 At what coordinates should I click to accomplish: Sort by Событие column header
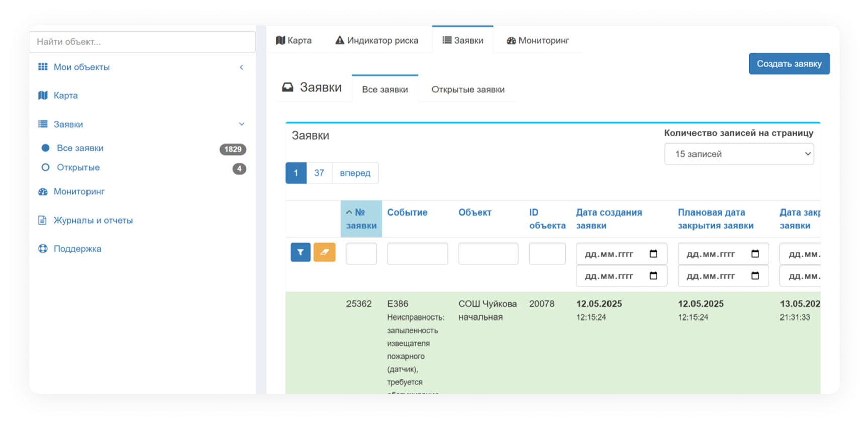click(x=407, y=212)
